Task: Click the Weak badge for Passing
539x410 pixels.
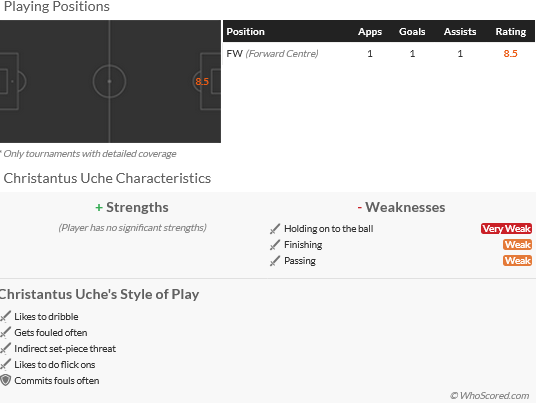Action: point(518,261)
